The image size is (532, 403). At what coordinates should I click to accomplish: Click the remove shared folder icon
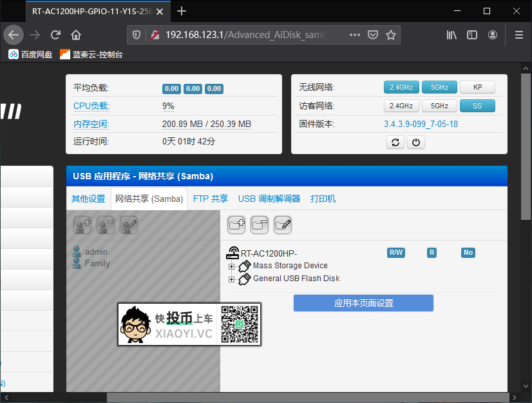[x=260, y=224]
